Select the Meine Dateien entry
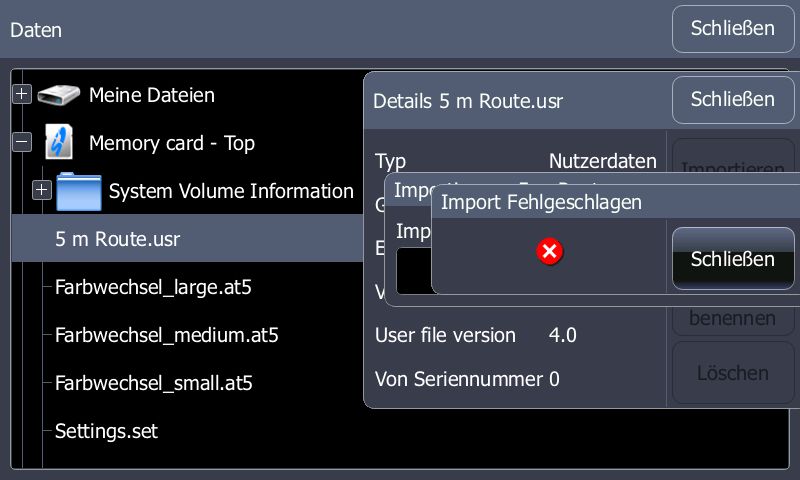Viewport: 800px width, 480px height. 152,96
